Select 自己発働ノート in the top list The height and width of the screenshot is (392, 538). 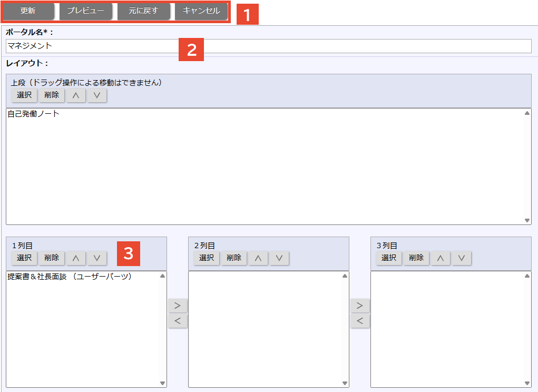coord(34,114)
